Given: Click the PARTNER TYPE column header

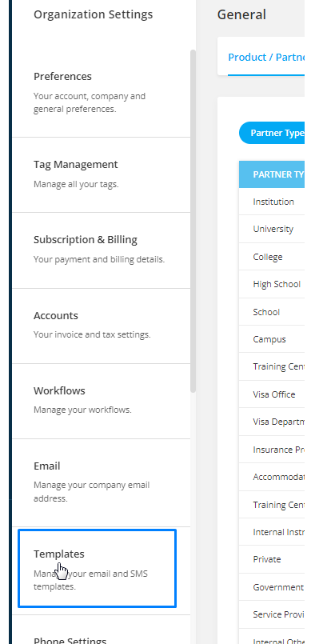Looking at the screenshot, I should tap(272, 174).
